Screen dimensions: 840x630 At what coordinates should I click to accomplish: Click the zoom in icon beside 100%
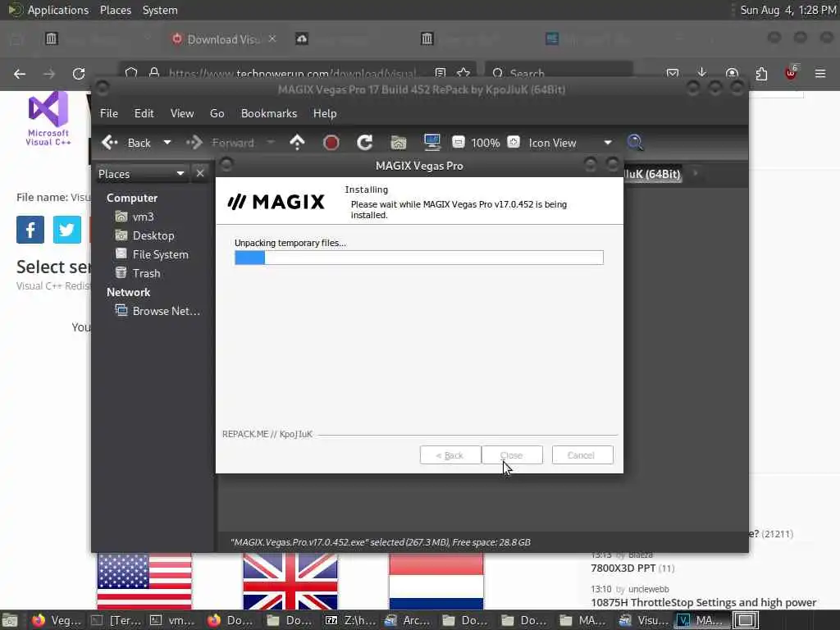tap(514, 142)
